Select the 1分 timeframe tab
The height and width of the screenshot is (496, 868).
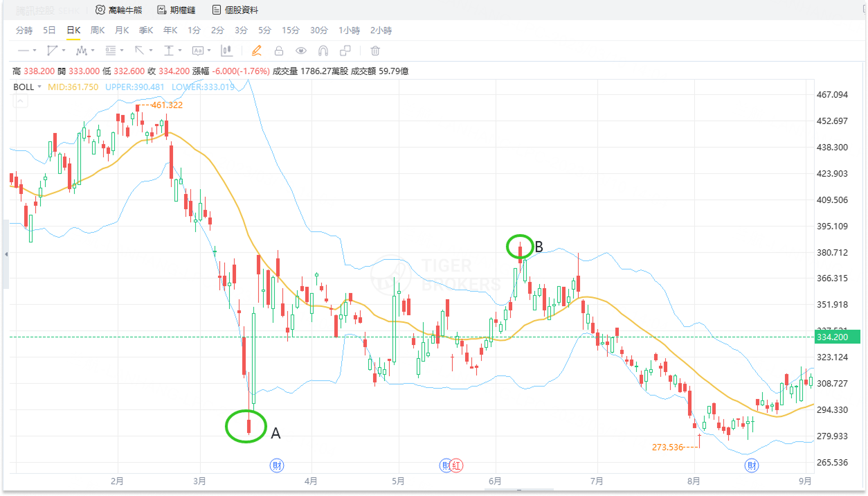click(x=194, y=30)
